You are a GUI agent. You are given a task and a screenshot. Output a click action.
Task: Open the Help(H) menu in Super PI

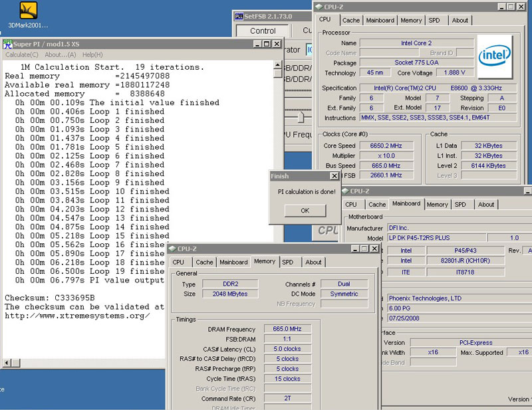[92, 54]
